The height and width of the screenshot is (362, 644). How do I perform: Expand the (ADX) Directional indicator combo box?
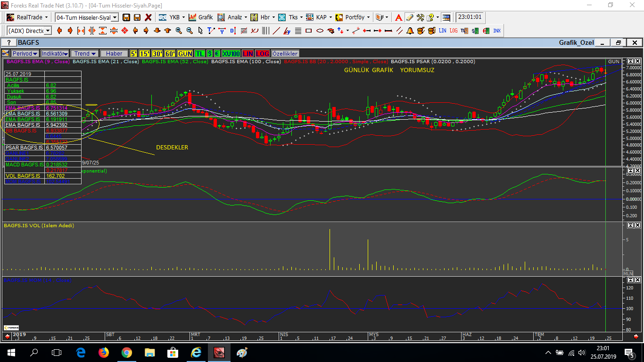(x=48, y=31)
